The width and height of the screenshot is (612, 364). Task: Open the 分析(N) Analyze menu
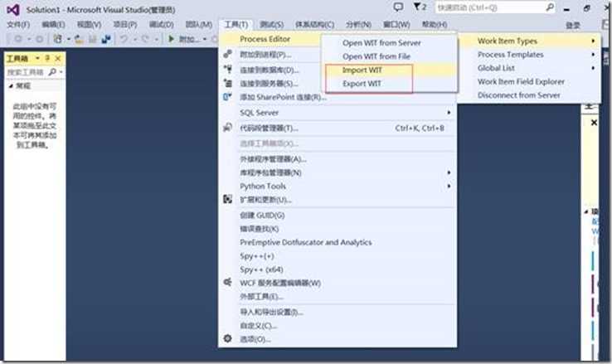click(358, 24)
